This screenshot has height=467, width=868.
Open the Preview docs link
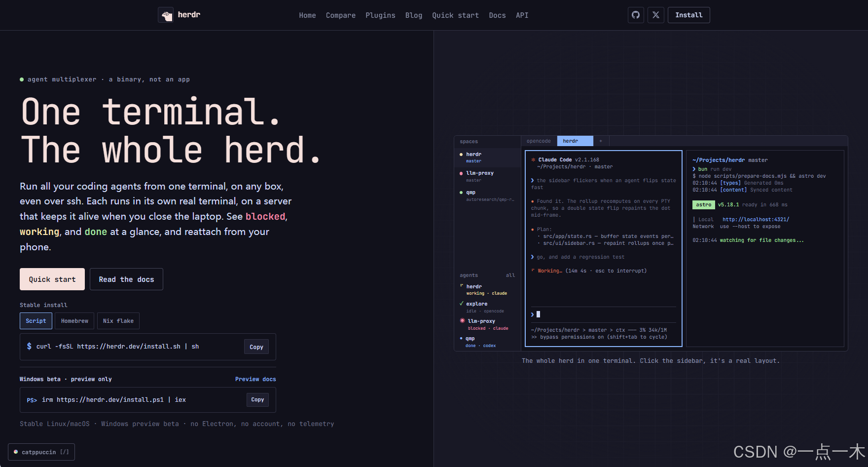pos(255,379)
